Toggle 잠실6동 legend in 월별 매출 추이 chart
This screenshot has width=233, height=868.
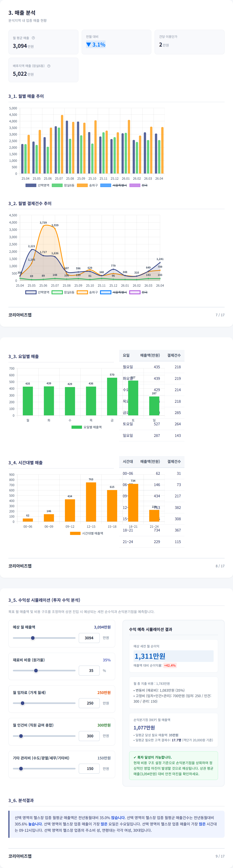click(63, 185)
